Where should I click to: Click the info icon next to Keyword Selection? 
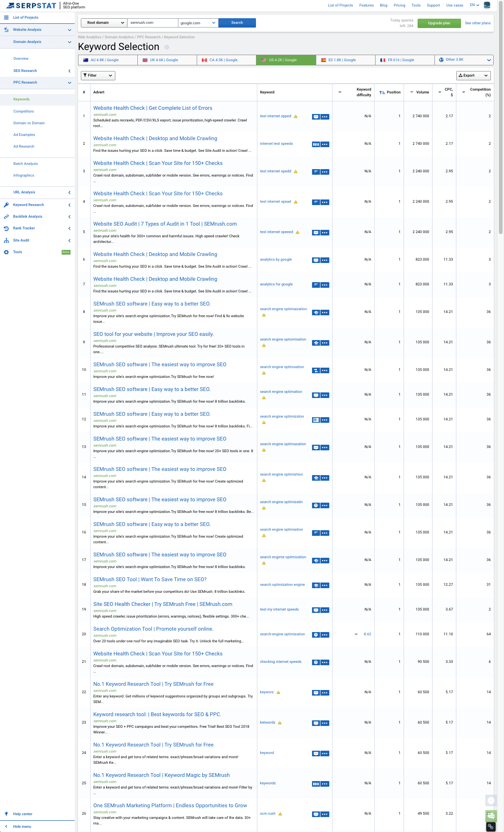click(x=167, y=47)
